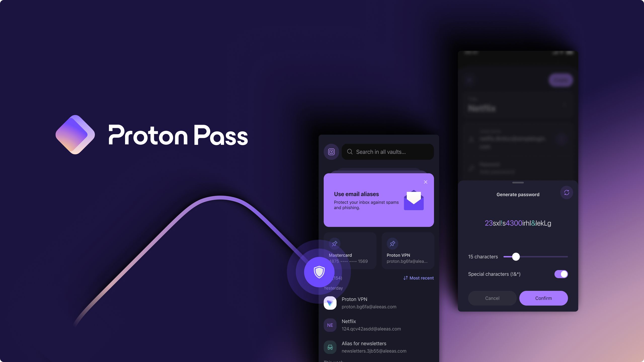The image size is (644, 362).
Task: Click the Confirm button to save password
Action: [544, 298]
